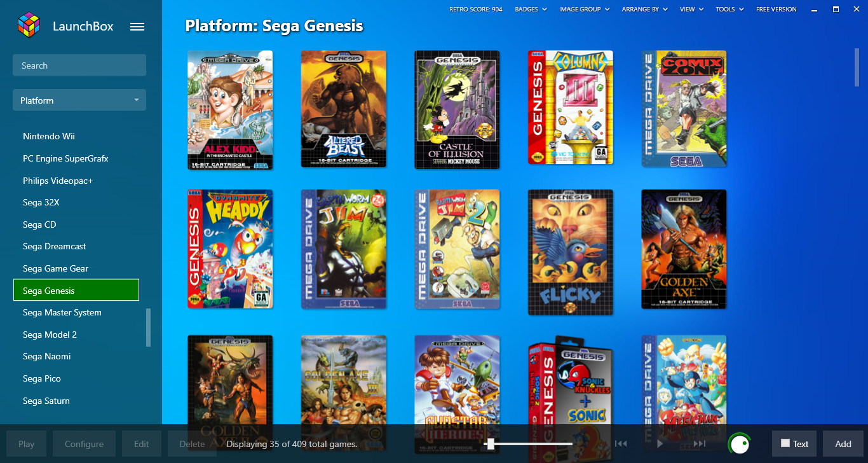Click the Play button

27,444
